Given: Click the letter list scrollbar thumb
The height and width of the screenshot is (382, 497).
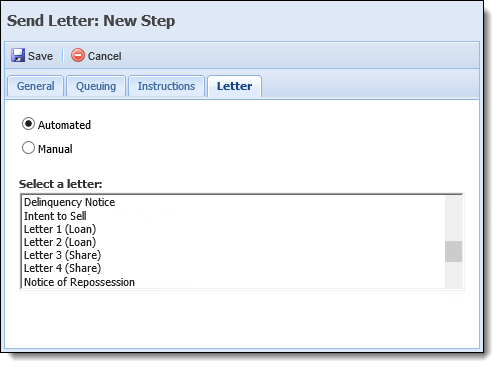Looking at the screenshot, I should [453, 251].
